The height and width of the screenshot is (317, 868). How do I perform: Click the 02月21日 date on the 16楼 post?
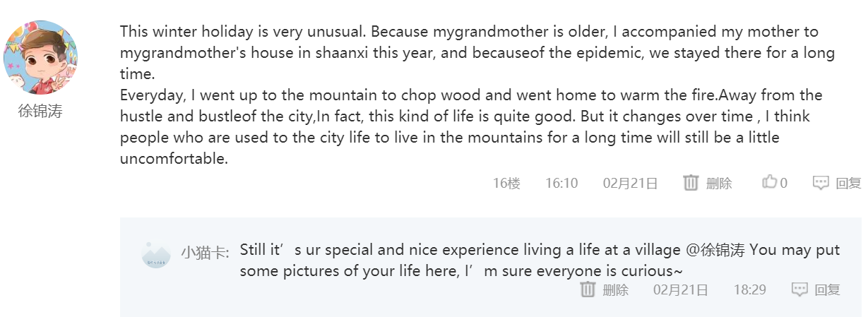630,183
